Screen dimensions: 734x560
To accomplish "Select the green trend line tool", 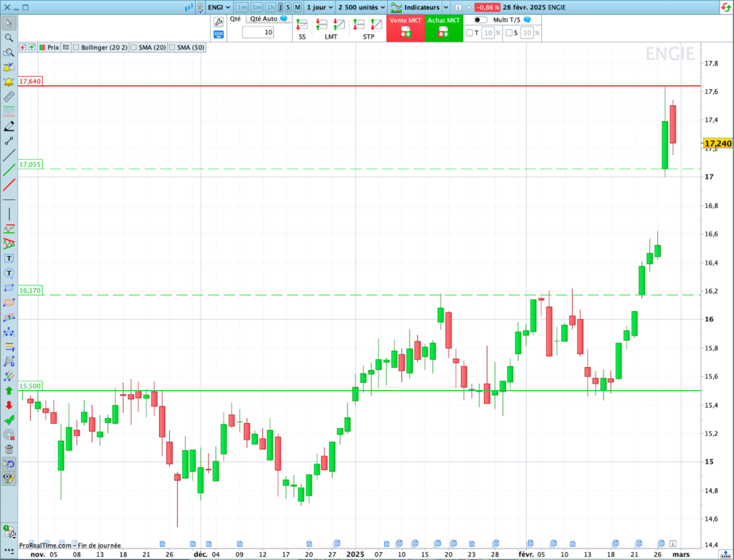I will click(9, 171).
